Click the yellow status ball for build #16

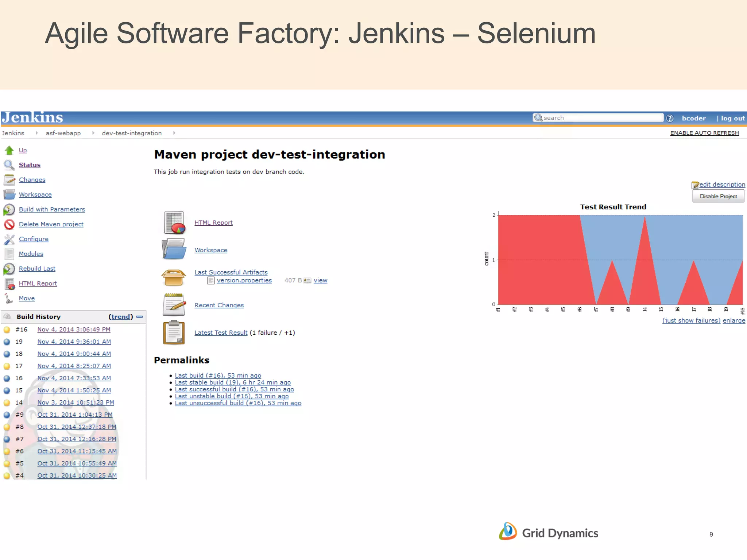tap(7, 330)
